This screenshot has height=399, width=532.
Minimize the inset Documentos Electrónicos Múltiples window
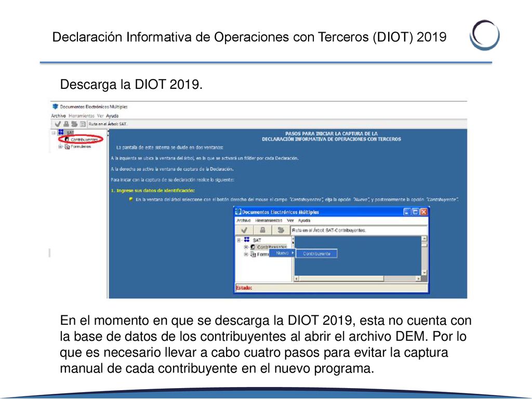(x=407, y=212)
